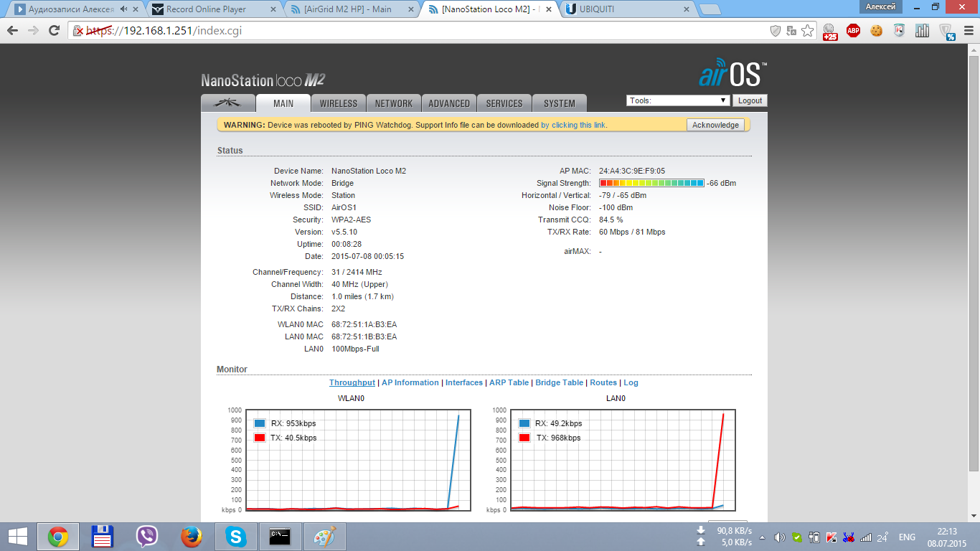Click the AP MAC value 24:A4:3C:9E:F9:05
Viewport: 980px width, 551px height.
(632, 171)
